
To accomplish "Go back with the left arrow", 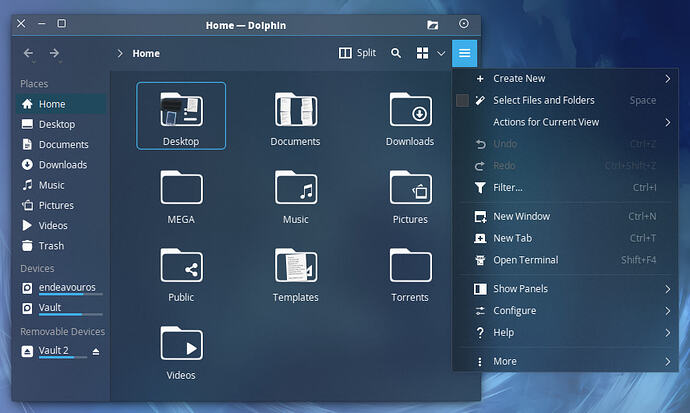I will click(28, 53).
